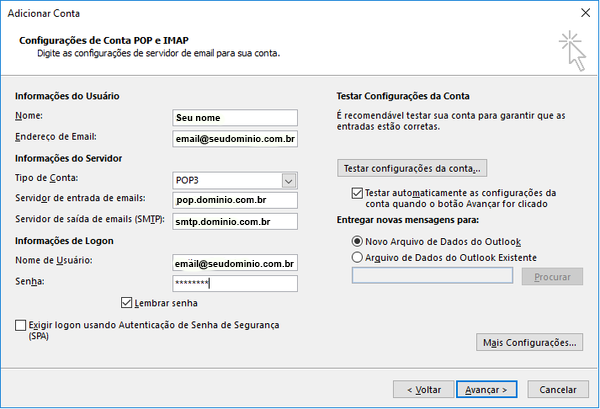Click the Nome input field
Viewport: 600px width, 409px height.
[x=235, y=118]
